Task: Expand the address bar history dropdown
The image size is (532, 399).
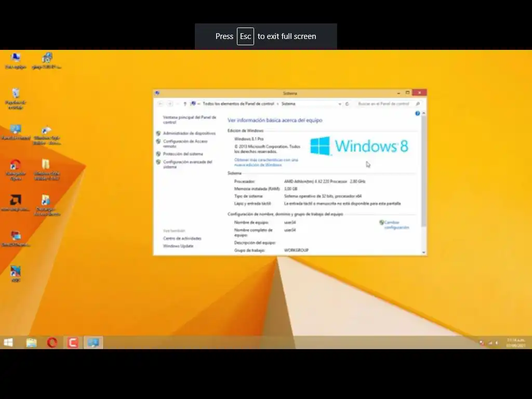Action: pos(340,104)
